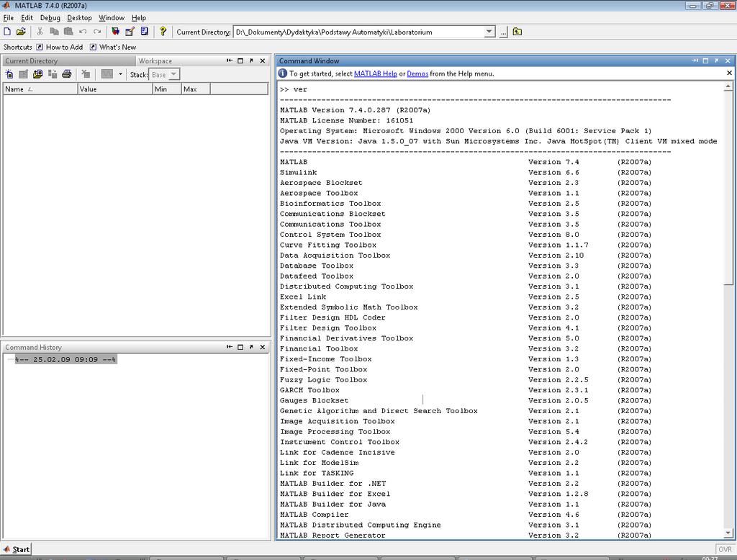Click the Command Window vertical scrollbar thumb

coord(728,188)
